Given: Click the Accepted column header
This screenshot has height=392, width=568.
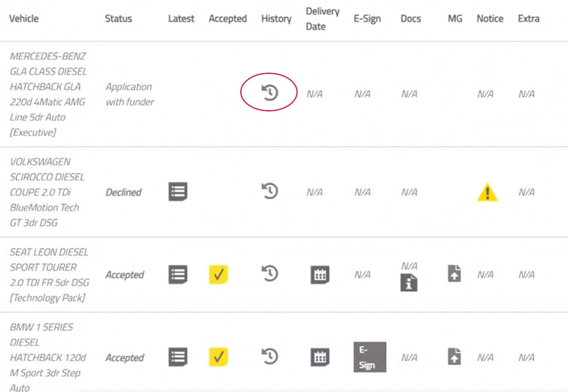Looking at the screenshot, I should pos(228,19).
